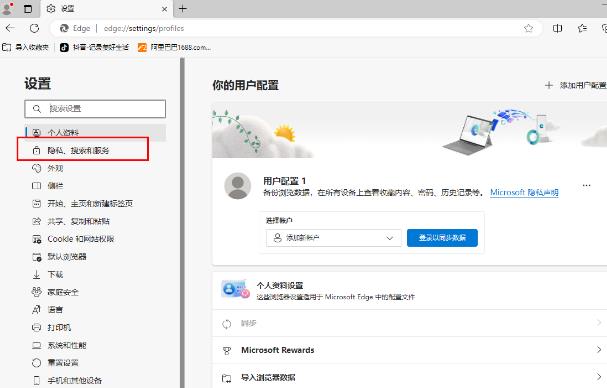Image resolution: width=607 pixels, height=388 pixels.
Task: Click the 用户配置 1 avatar picture
Action: point(238,186)
